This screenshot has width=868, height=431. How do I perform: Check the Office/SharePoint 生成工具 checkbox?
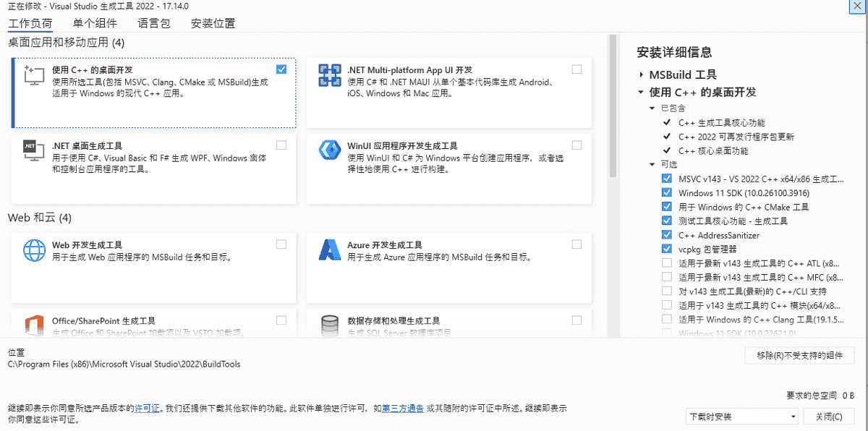(281, 320)
